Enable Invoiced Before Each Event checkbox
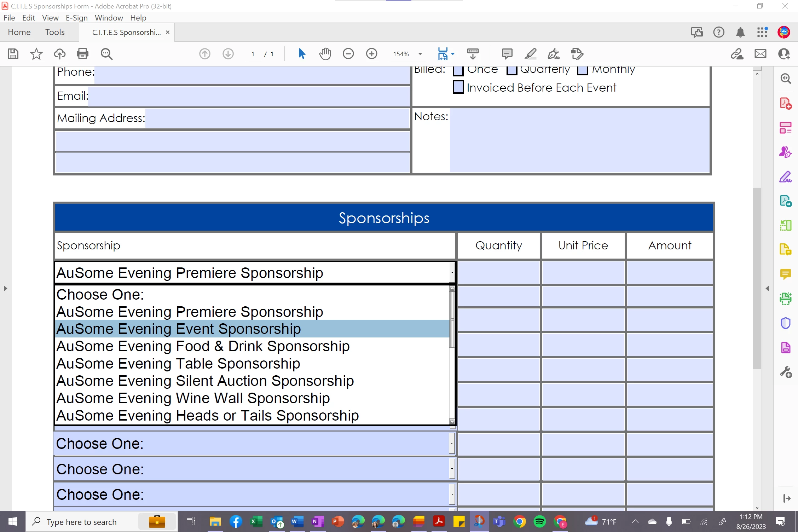The image size is (798, 532). click(458, 87)
